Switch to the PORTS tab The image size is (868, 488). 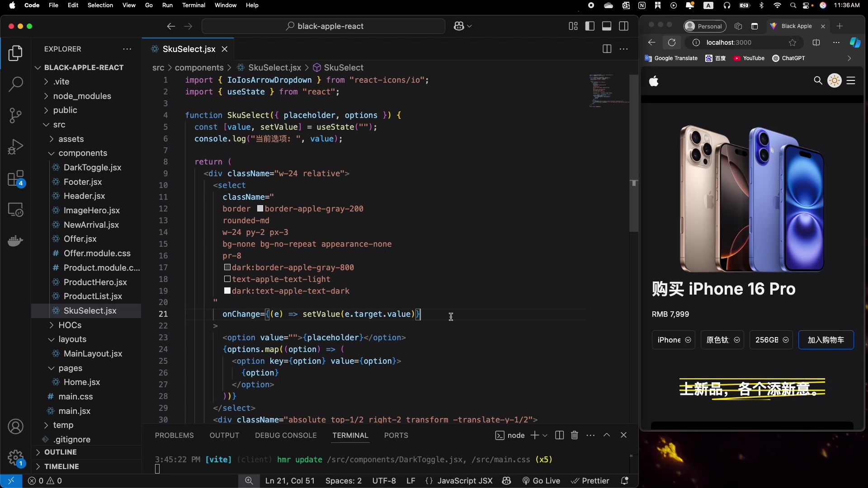(396, 435)
